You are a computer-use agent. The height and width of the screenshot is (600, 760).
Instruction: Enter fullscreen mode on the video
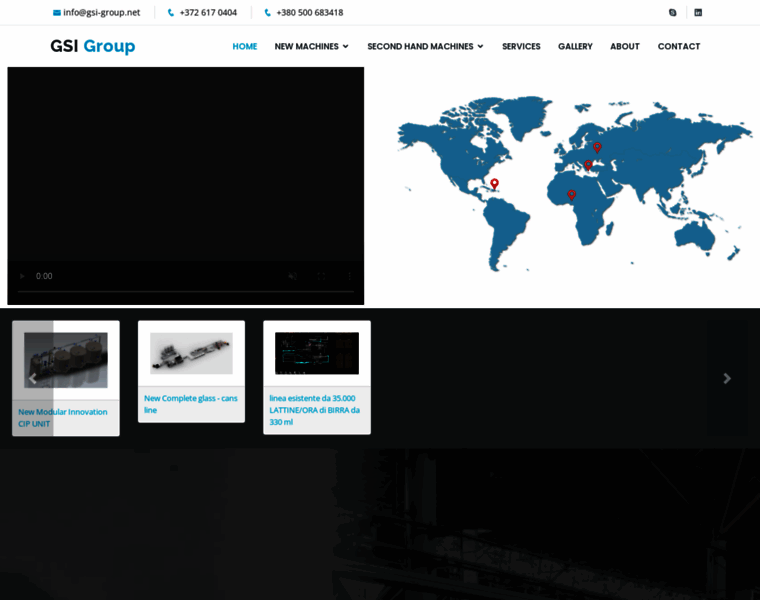click(321, 276)
